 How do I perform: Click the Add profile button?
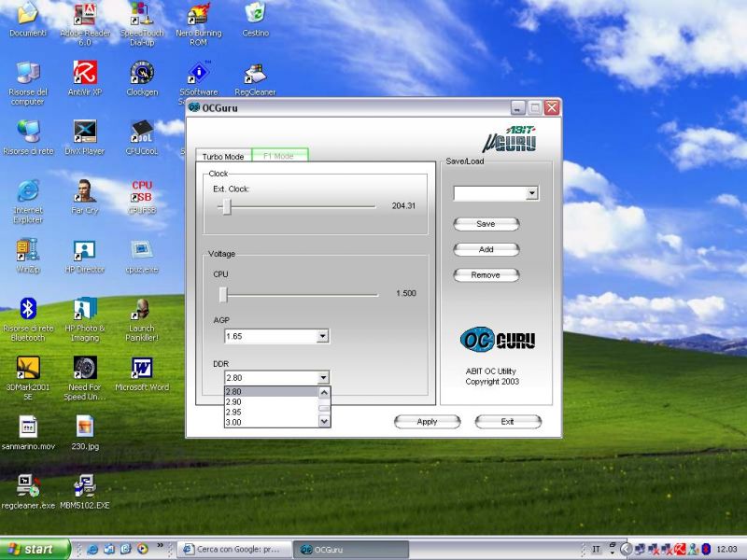pyautogui.click(x=486, y=249)
